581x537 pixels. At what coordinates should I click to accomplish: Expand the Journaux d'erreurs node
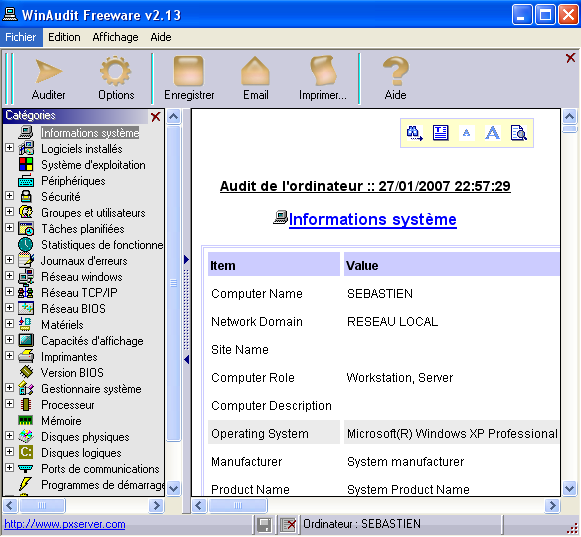[10, 260]
